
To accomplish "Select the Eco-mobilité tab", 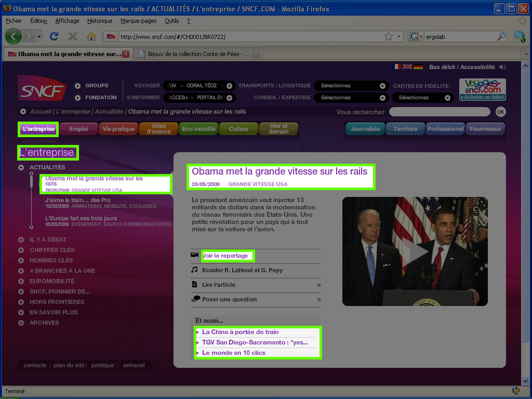I will [198, 129].
